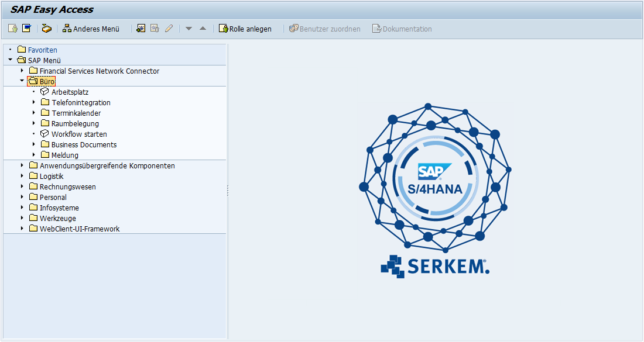Expand the Rechnungswesen tree node
Screen dimensions: 644x342
pyautogui.click(x=22, y=187)
